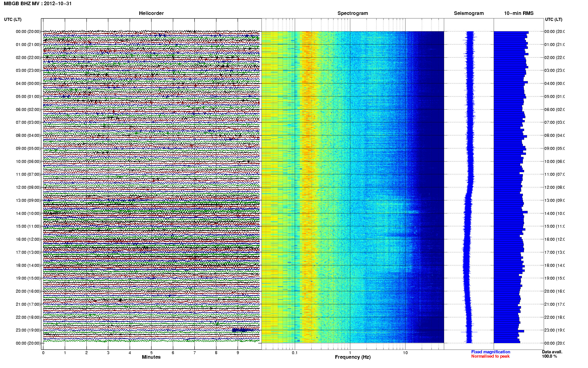Click the left time label "16:00 (12:00)"

[28, 239]
